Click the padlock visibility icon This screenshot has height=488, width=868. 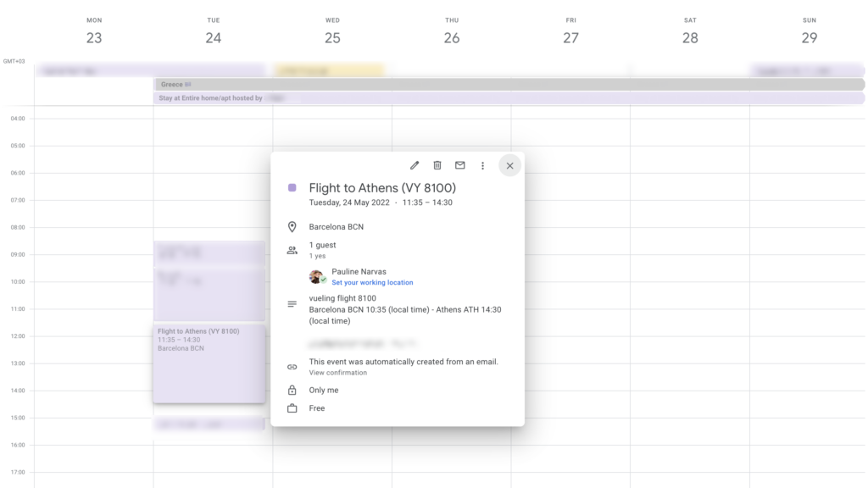click(x=292, y=391)
